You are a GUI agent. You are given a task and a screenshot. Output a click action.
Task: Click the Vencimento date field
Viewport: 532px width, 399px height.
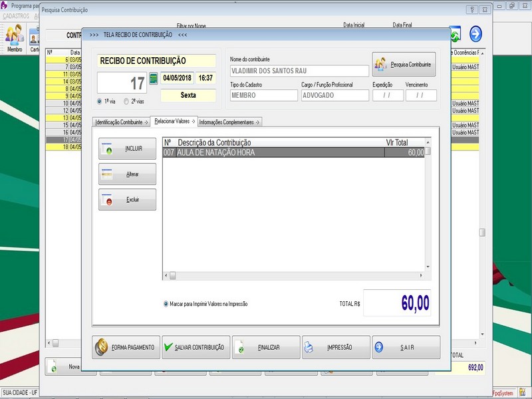(421, 95)
